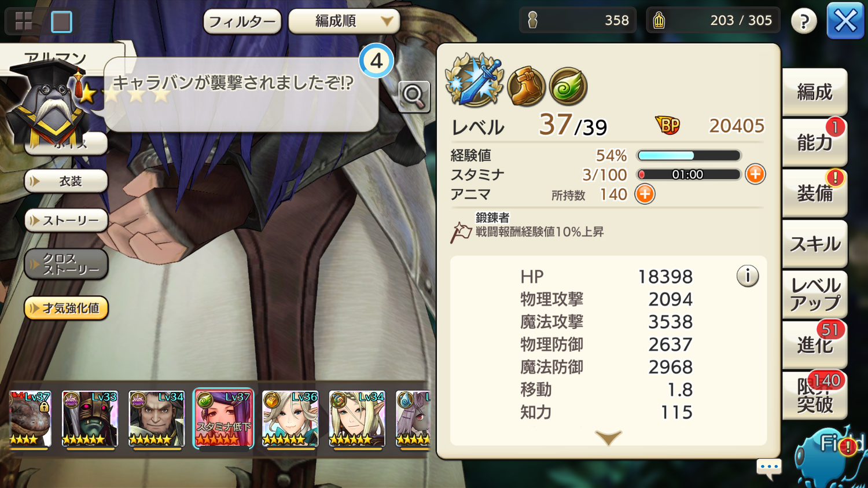Select the green wind element icon
868x488 pixels.
568,87
